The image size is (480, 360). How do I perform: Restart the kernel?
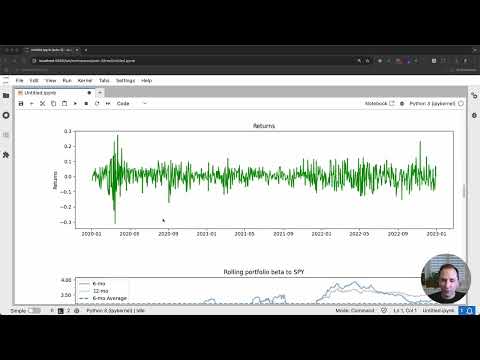click(97, 104)
